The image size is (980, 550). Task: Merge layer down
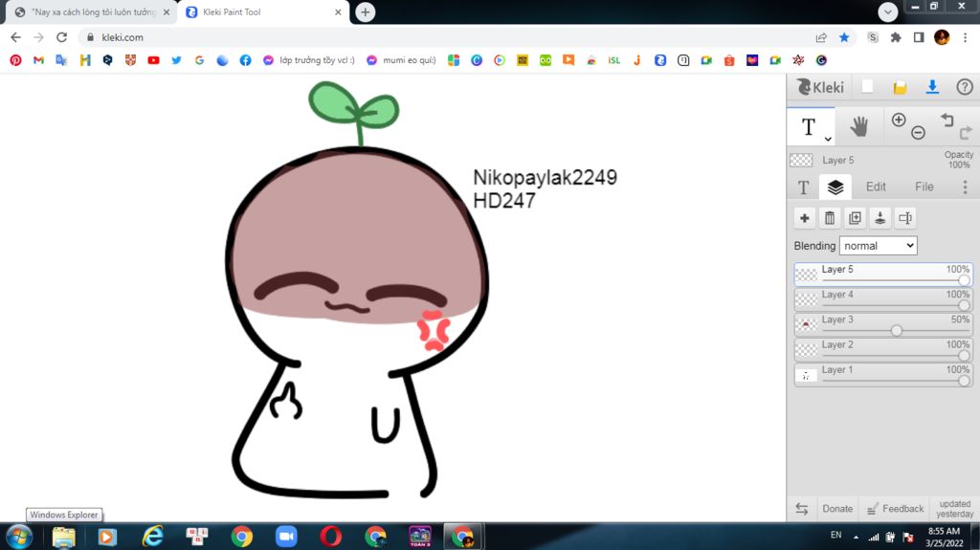point(880,218)
